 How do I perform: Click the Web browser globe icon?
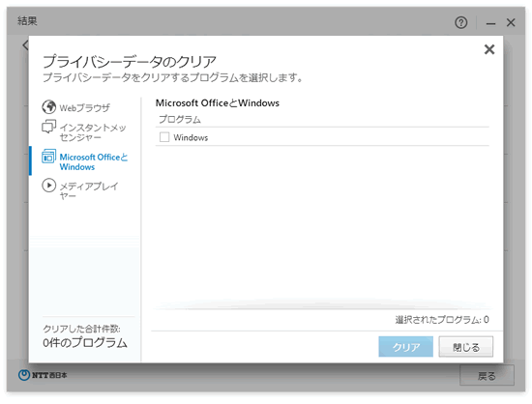tap(49, 107)
